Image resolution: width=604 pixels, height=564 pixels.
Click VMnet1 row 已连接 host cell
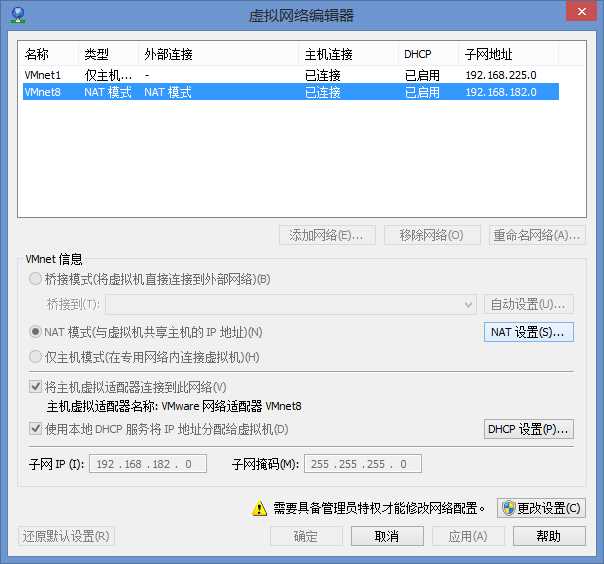tap(322, 75)
